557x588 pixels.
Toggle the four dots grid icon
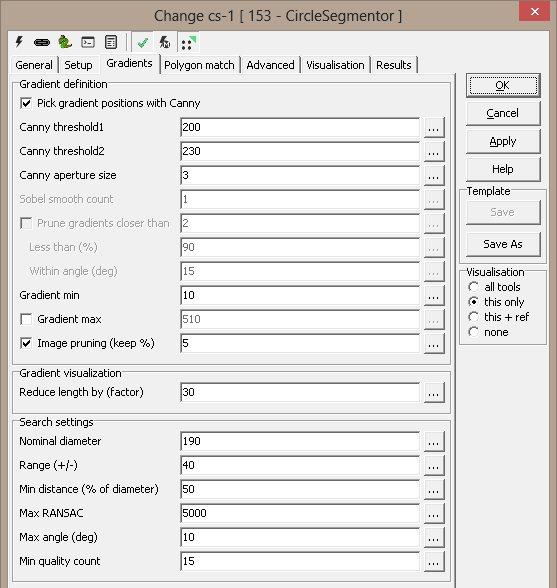point(188,42)
